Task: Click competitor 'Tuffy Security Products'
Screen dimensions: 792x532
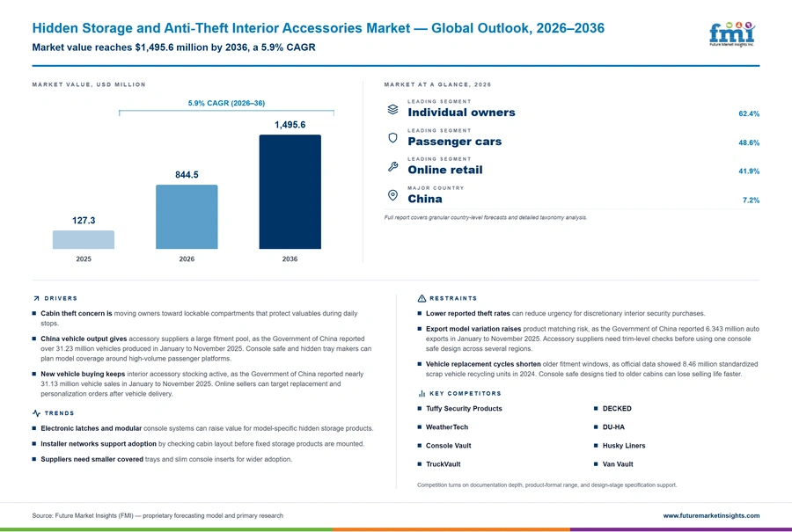Action: (464, 408)
